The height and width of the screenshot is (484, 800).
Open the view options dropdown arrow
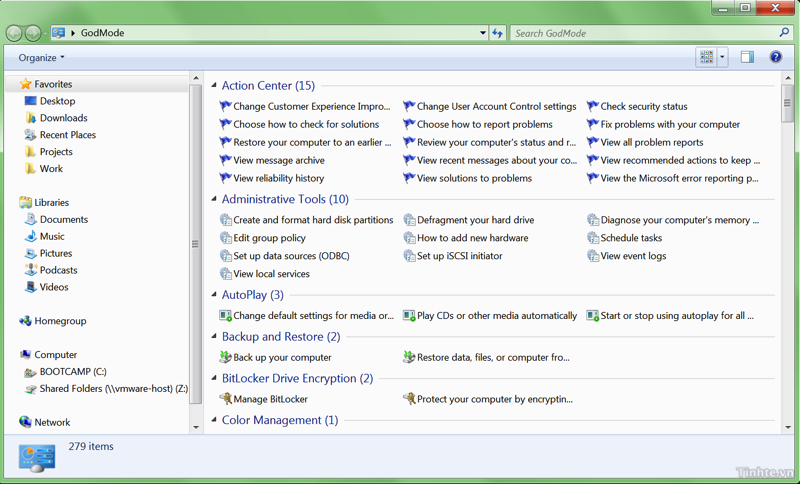tap(722, 57)
